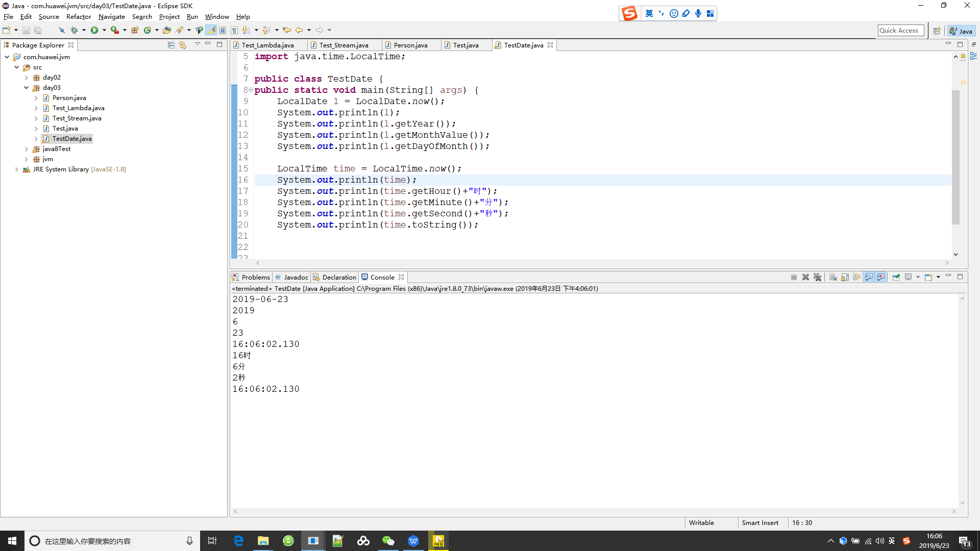
Task: Click Clear Console icon
Action: (833, 277)
